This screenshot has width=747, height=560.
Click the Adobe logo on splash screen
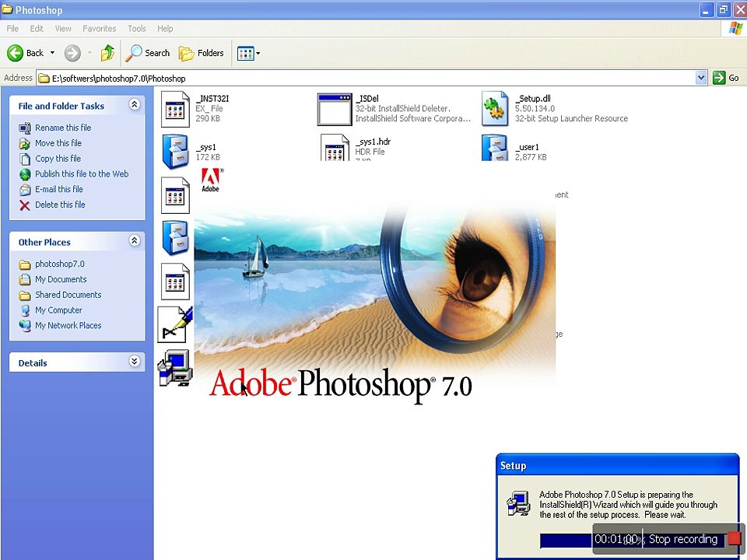[x=212, y=180]
